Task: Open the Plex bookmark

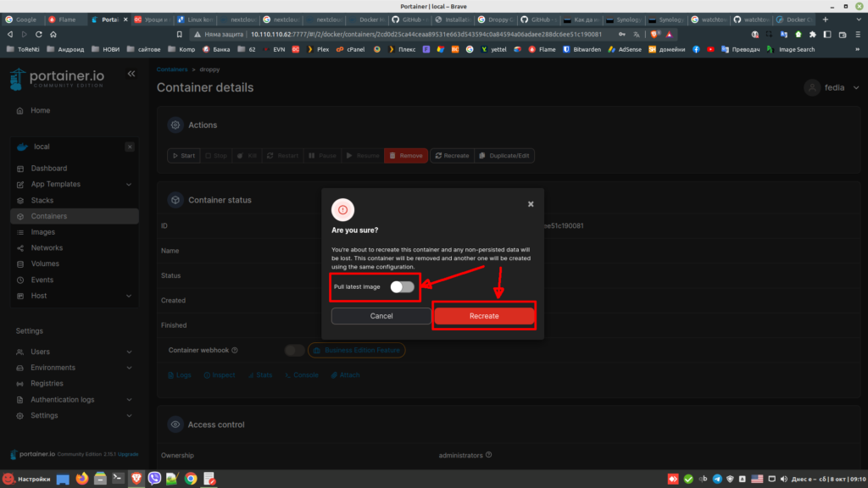Action: point(319,49)
